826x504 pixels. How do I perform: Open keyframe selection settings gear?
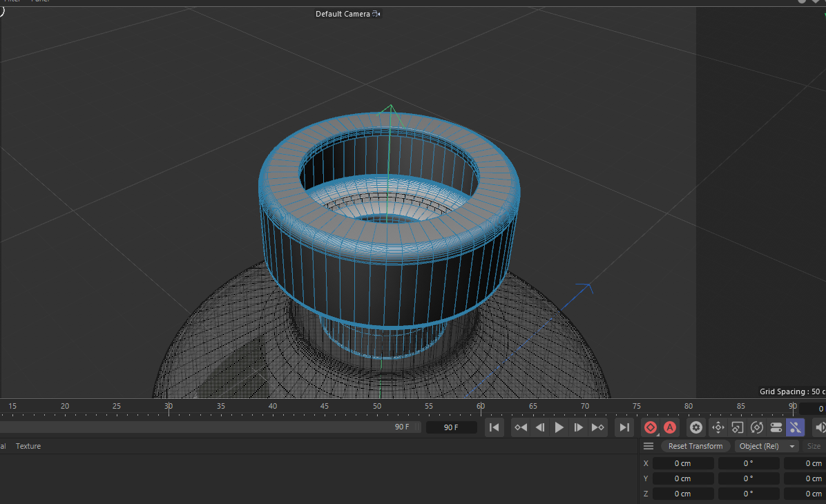(696, 427)
